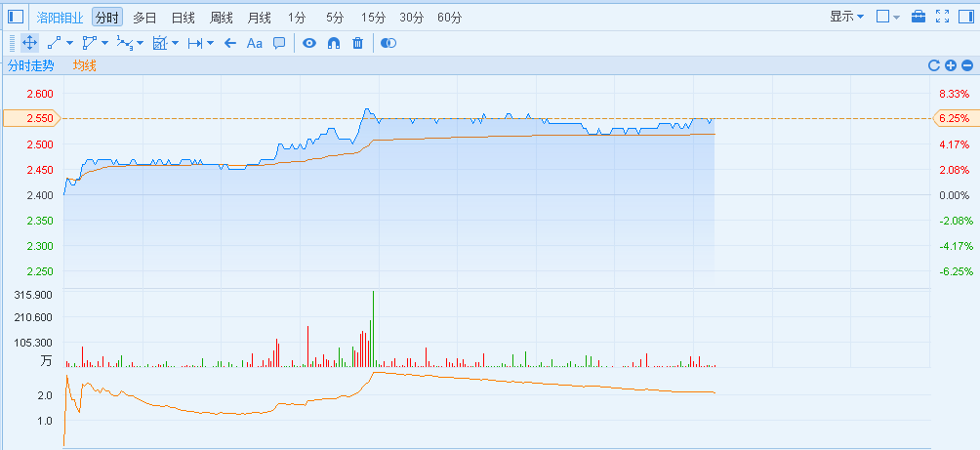The height and width of the screenshot is (450, 980).
Task: Toggle the right sidebar panel icon
Action: coord(965,17)
